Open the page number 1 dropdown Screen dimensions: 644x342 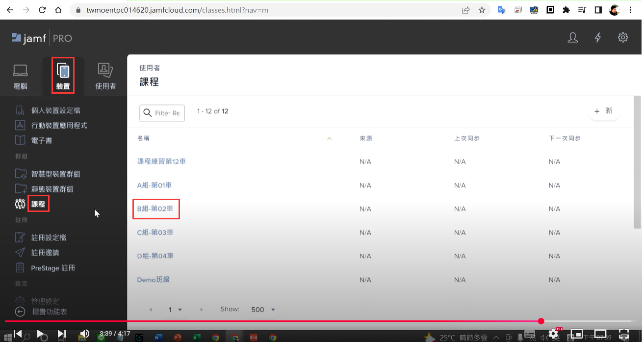(x=175, y=310)
